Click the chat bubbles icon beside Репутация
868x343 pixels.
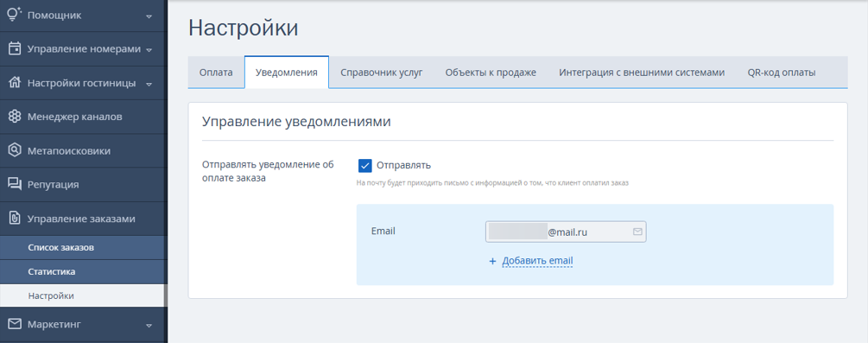[15, 184]
